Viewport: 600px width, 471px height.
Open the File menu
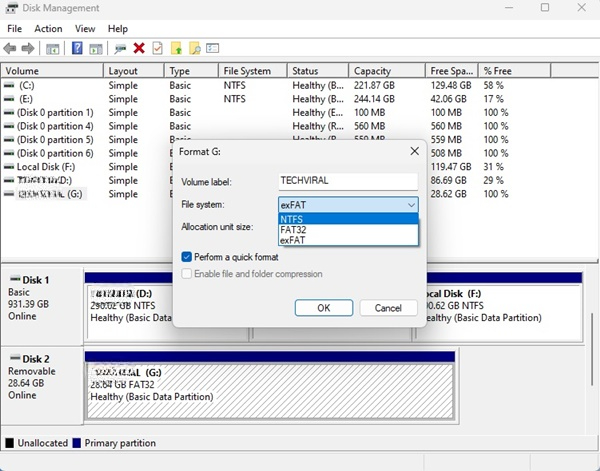[15, 29]
